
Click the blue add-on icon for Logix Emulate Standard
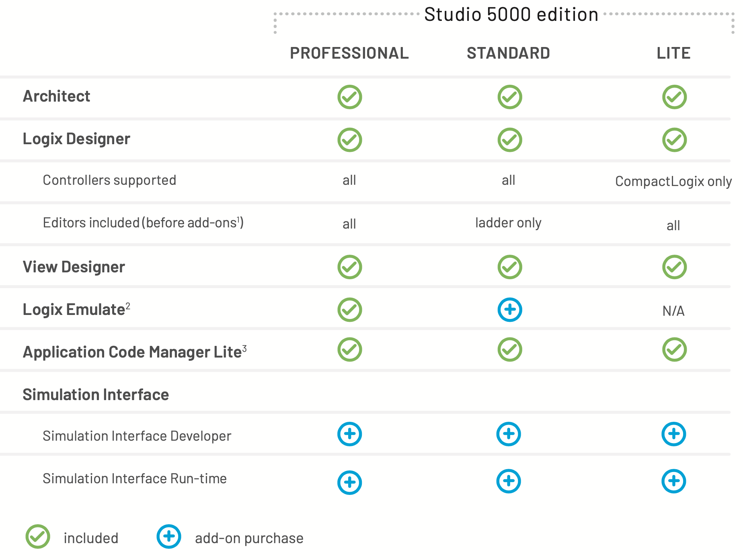coord(509,309)
